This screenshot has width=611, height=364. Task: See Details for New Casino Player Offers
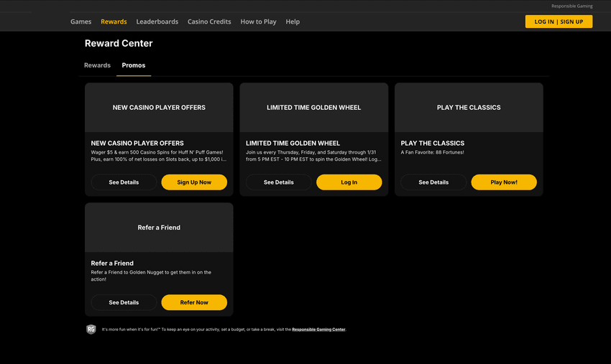(x=124, y=182)
